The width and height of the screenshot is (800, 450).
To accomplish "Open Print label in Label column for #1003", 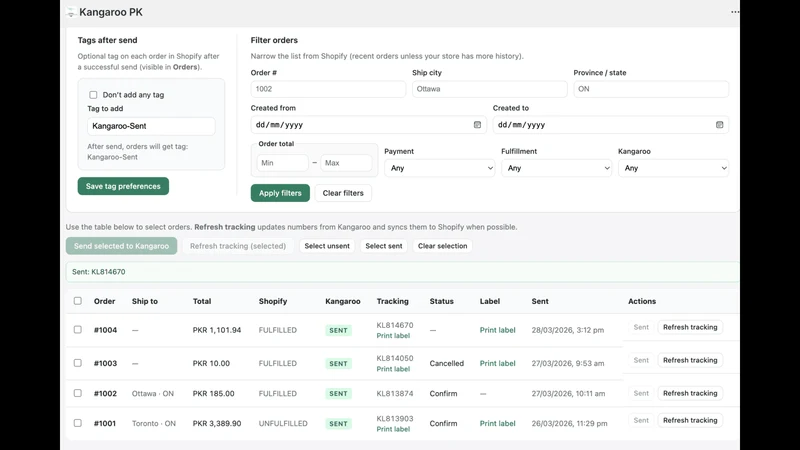I will (497, 363).
